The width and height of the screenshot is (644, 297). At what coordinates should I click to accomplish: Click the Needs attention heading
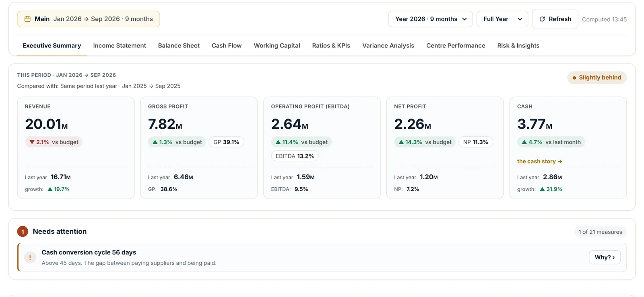click(x=60, y=231)
